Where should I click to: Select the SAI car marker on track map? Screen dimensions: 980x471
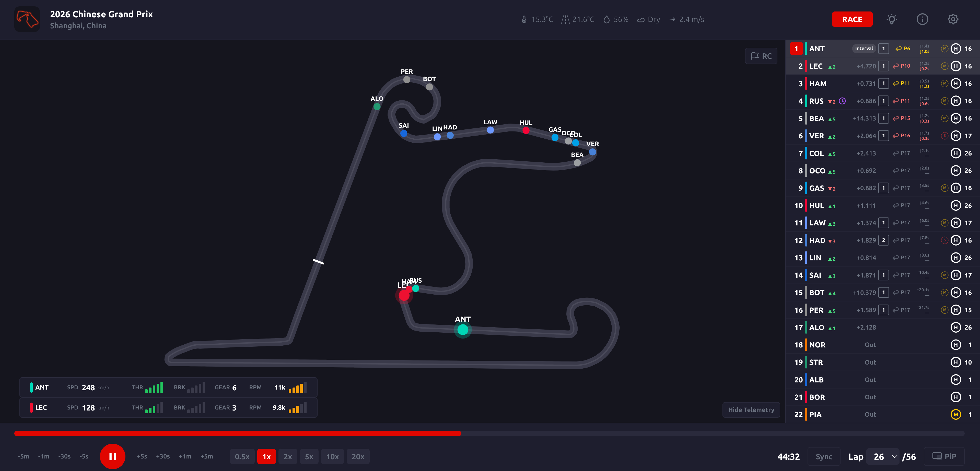(404, 134)
